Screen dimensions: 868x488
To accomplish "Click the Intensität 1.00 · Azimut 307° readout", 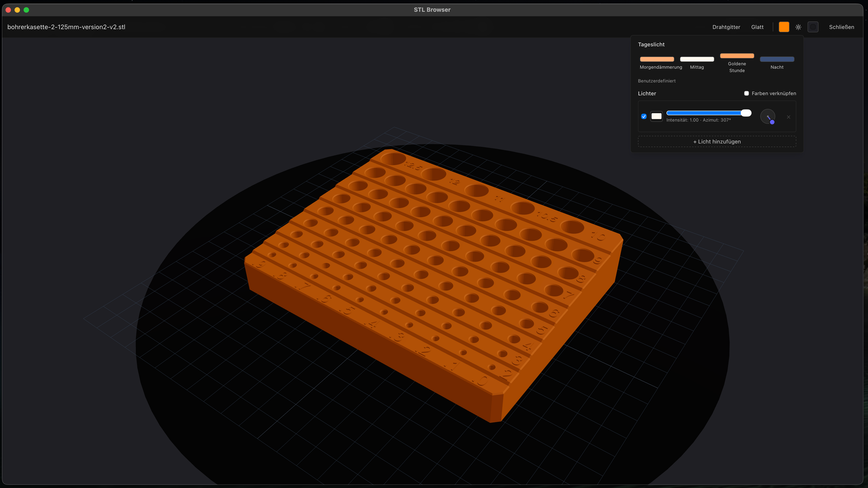I will [698, 120].
